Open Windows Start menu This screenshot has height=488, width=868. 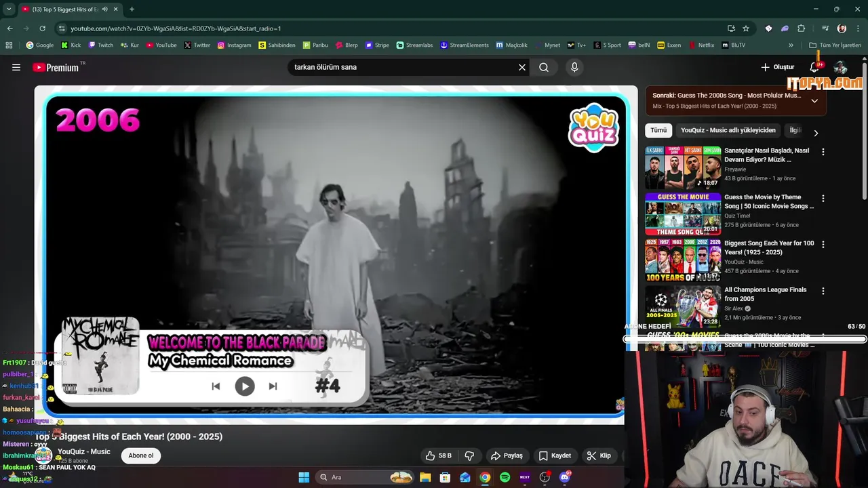coord(304,477)
